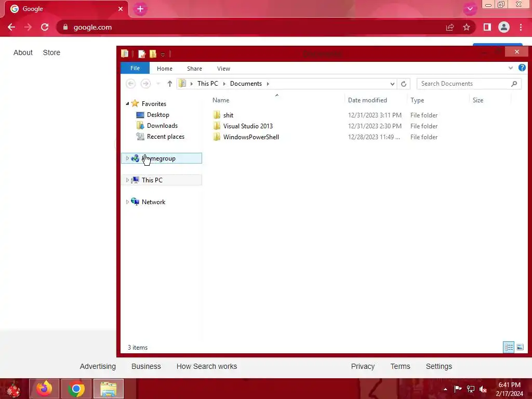Open Customize Quick Access Toolbar dropdown
532x399 pixels.
pyautogui.click(x=163, y=54)
